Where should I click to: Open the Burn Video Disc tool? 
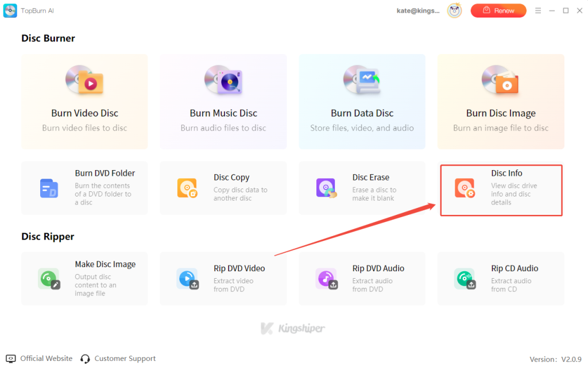(84, 101)
